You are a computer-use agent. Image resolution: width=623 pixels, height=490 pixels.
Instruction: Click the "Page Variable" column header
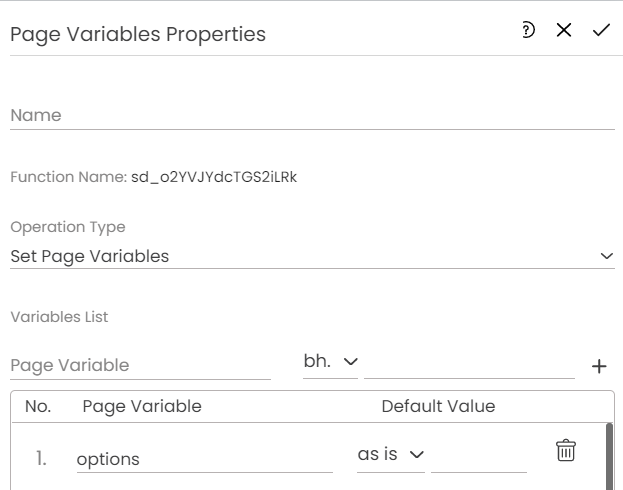coord(142,406)
